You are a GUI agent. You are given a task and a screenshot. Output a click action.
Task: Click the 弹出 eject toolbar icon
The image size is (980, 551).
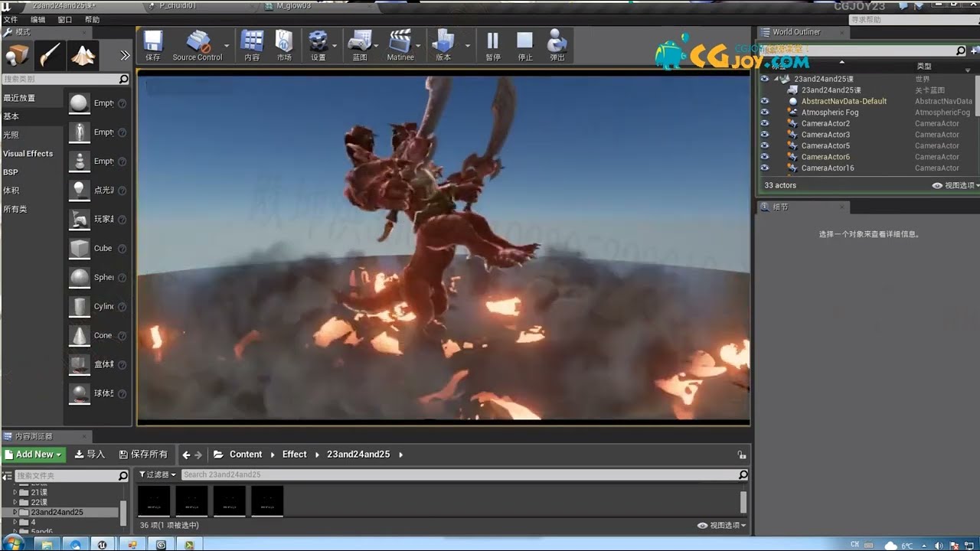pyautogui.click(x=557, y=46)
